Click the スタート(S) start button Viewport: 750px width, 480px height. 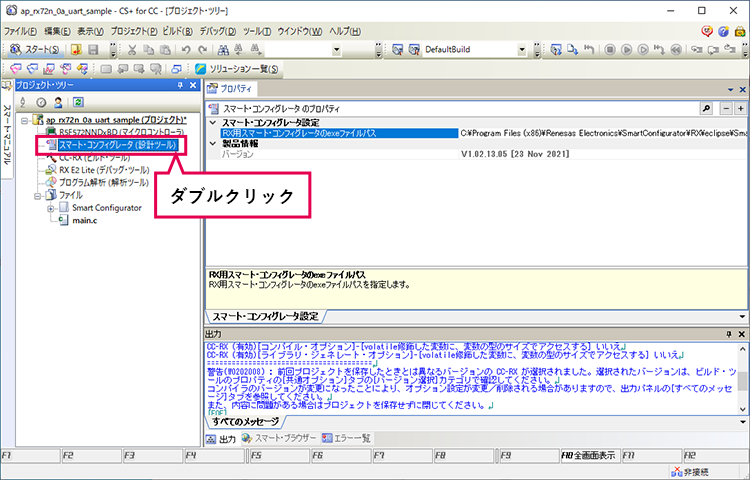[34, 49]
